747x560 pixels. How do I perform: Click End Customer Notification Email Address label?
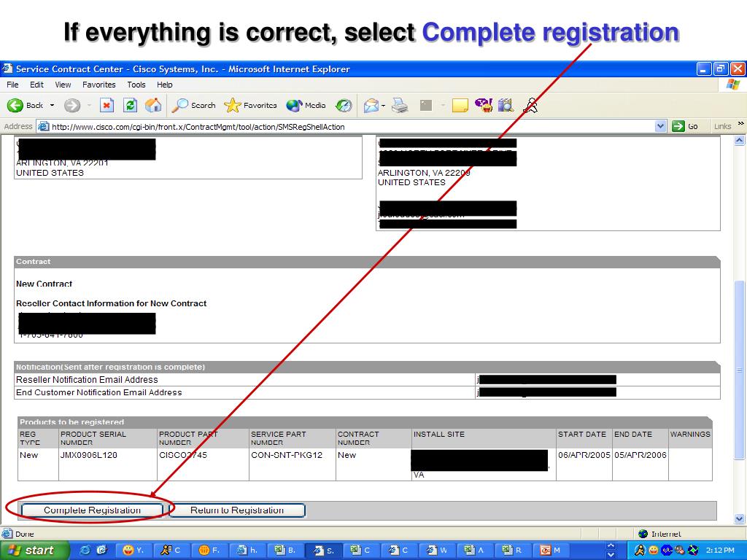(99, 392)
